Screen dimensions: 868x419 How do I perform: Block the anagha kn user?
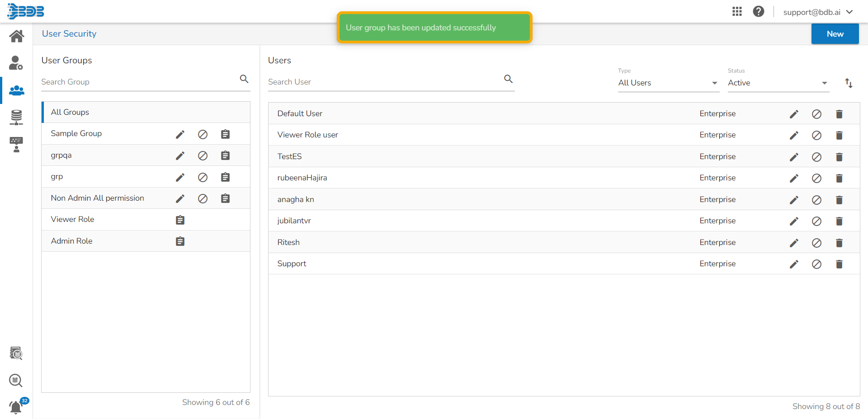pyautogui.click(x=816, y=200)
